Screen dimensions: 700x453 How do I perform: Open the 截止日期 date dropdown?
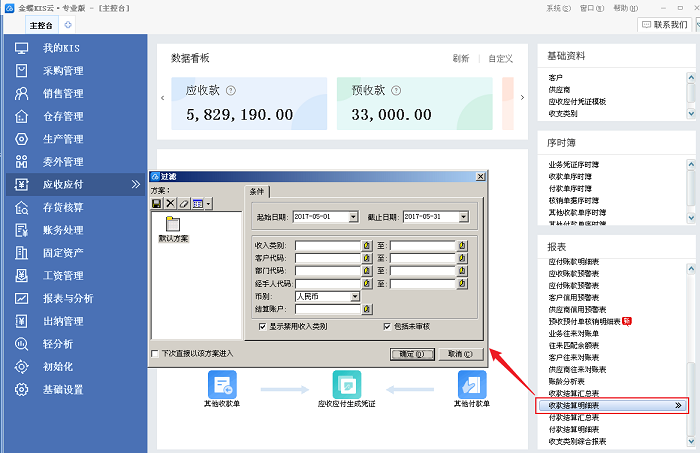(462, 216)
